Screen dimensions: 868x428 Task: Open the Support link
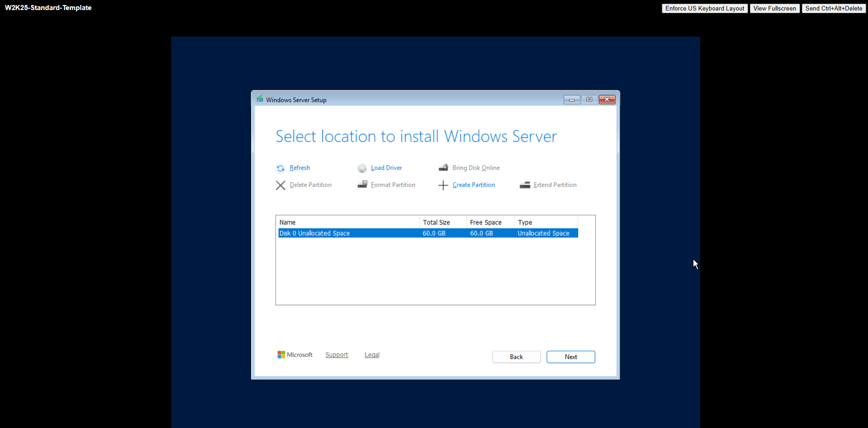coord(337,355)
